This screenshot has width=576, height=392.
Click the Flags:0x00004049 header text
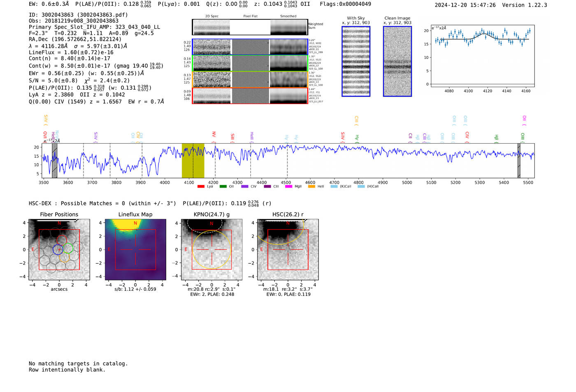pos(345,4)
